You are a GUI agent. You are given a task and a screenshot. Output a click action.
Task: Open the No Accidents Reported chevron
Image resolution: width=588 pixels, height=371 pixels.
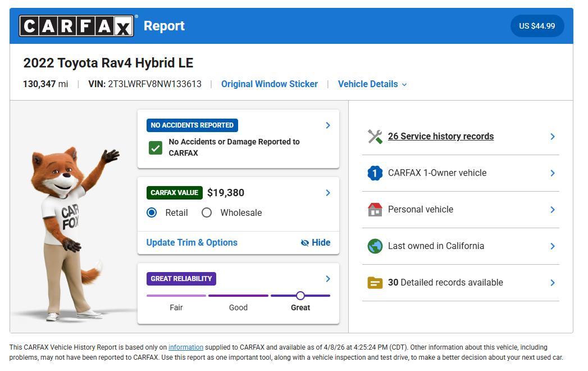tap(328, 125)
